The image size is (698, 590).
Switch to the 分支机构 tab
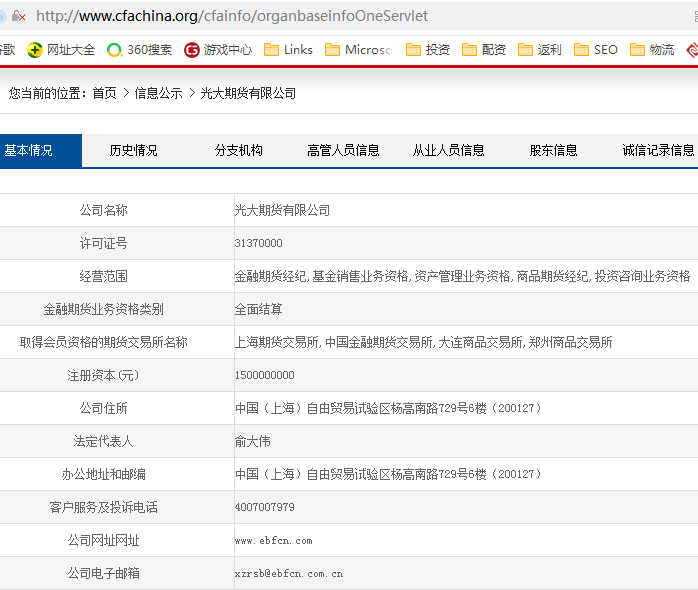click(238, 151)
